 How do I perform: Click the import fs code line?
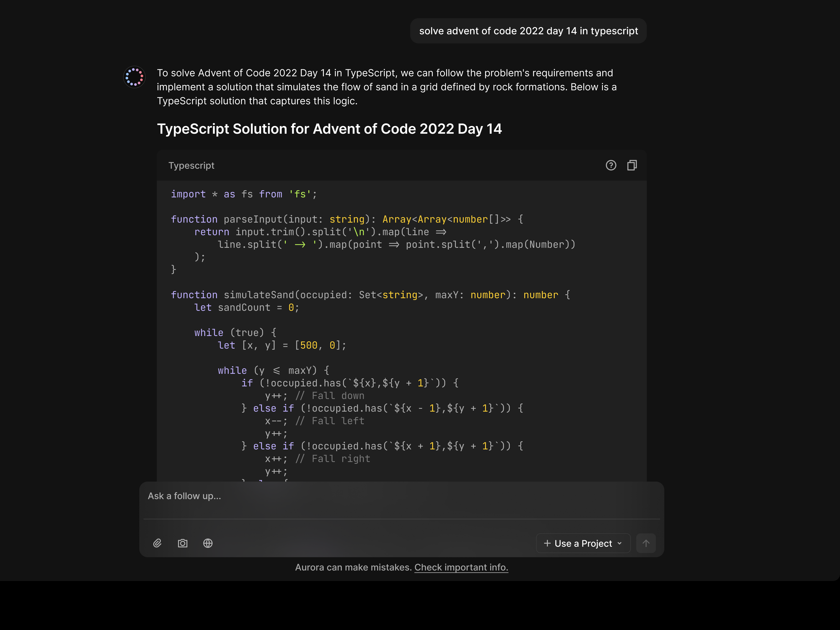243,194
